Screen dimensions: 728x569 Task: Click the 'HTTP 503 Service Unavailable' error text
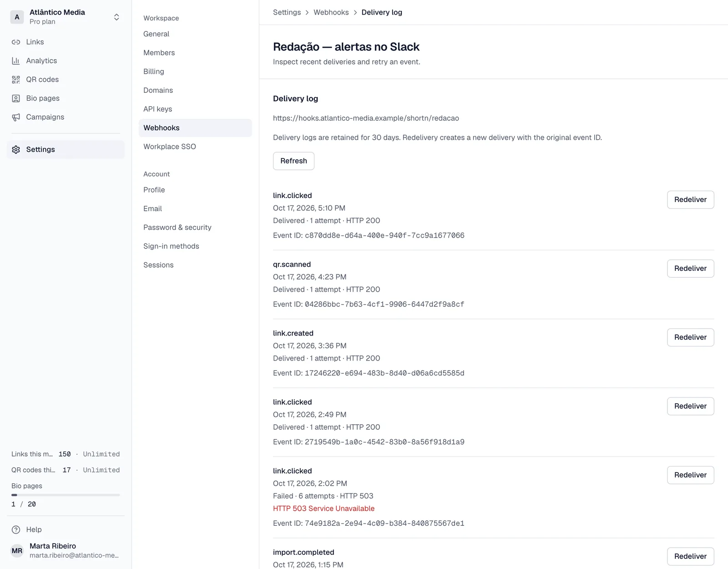[x=324, y=508]
